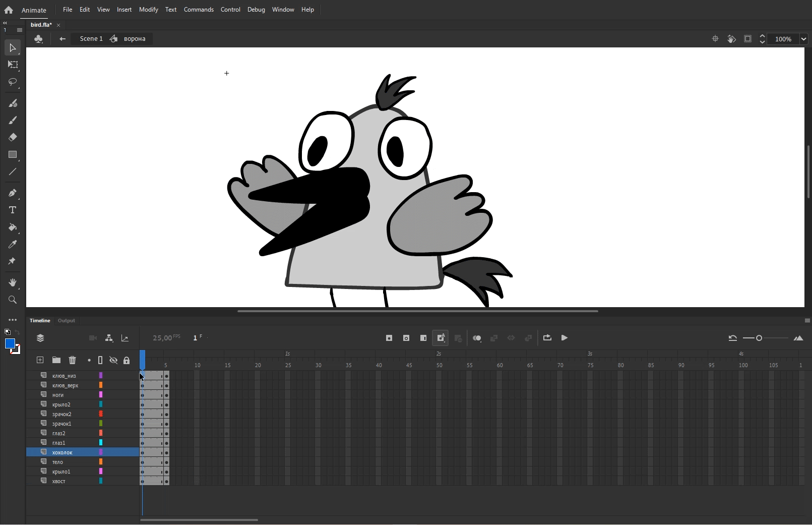This screenshot has width=812, height=525.
Task: Open the stage zoom percentage dropdown
Action: tap(803, 39)
